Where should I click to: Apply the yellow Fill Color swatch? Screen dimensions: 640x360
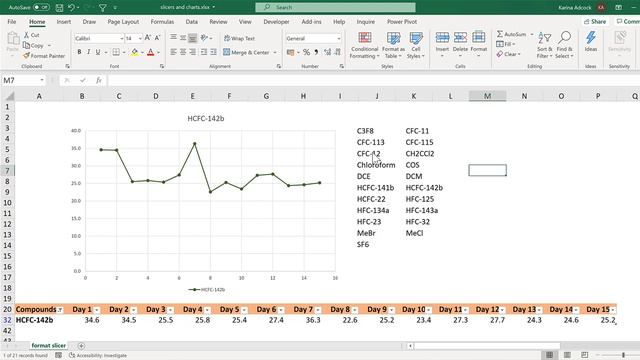point(135,52)
